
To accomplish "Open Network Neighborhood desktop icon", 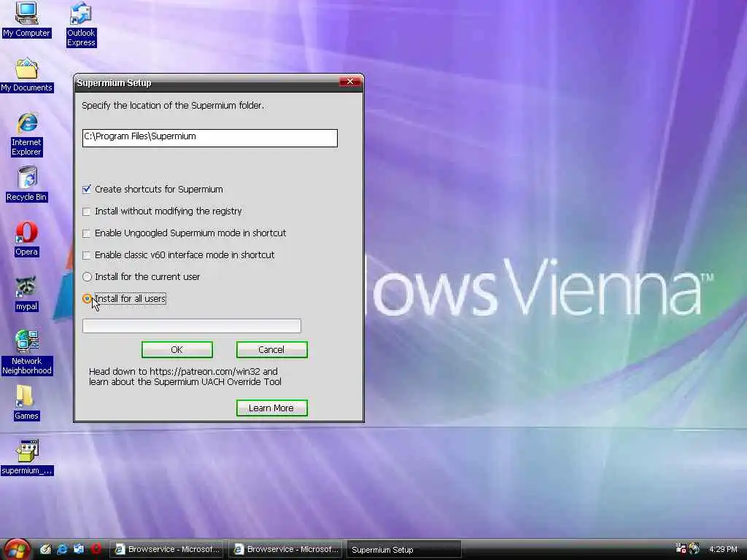I will click(27, 352).
